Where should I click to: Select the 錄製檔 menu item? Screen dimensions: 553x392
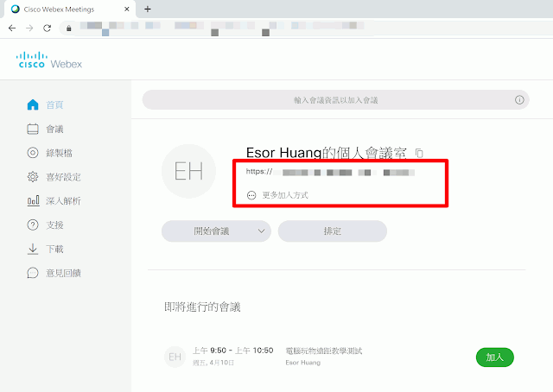(59, 153)
